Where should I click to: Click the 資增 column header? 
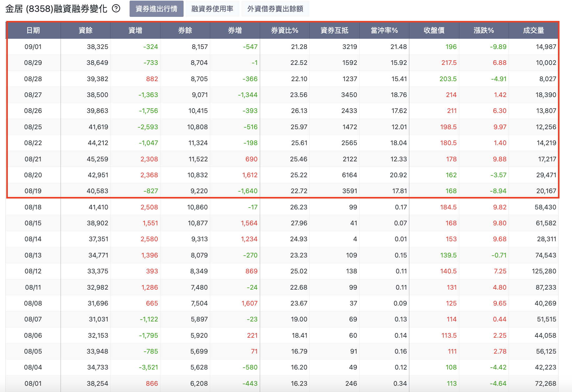135,30
